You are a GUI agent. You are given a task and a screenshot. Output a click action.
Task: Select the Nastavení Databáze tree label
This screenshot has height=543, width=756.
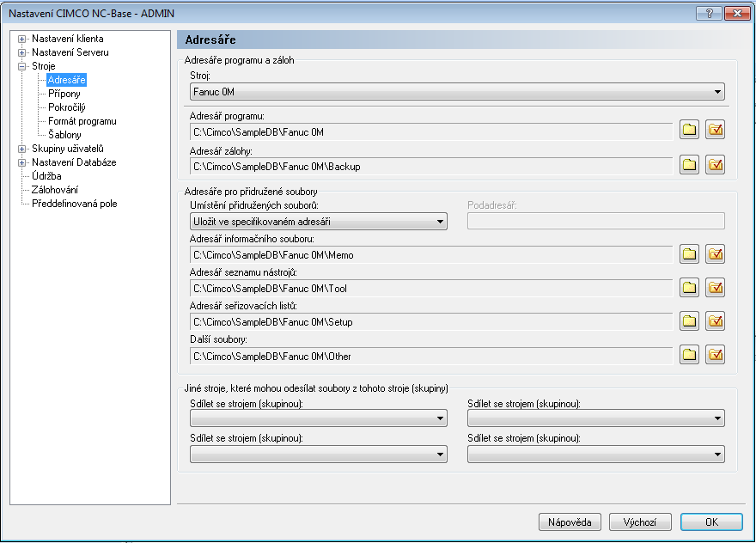pos(74,162)
